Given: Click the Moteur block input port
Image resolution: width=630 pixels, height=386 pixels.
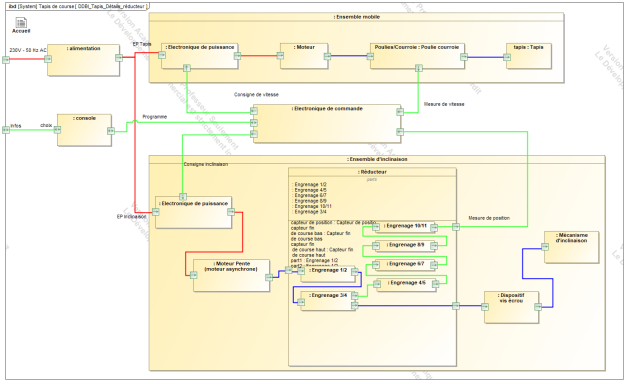Looking at the screenshot, I should (x=280, y=56).
